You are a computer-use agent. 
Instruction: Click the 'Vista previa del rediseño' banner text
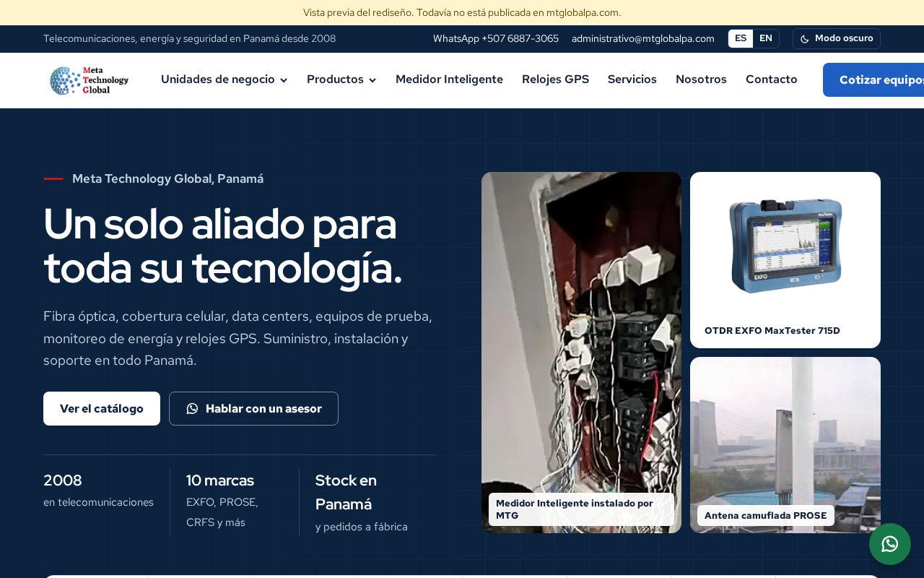[x=462, y=12]
